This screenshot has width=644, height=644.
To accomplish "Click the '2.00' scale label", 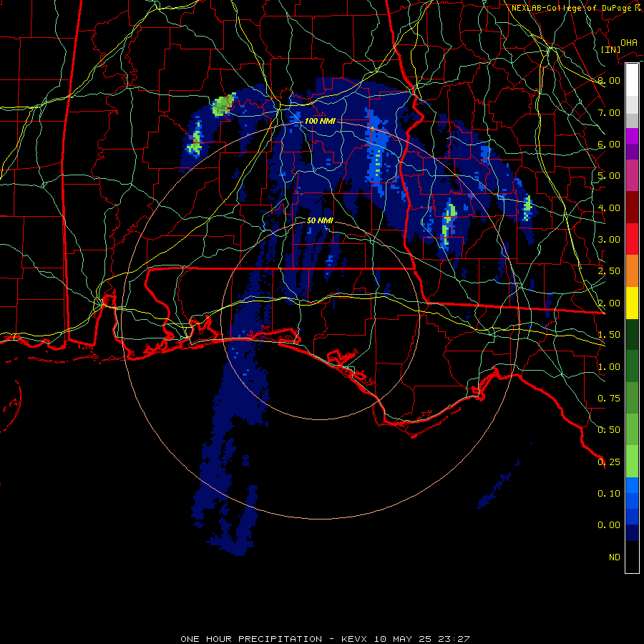I will point(609,303).
